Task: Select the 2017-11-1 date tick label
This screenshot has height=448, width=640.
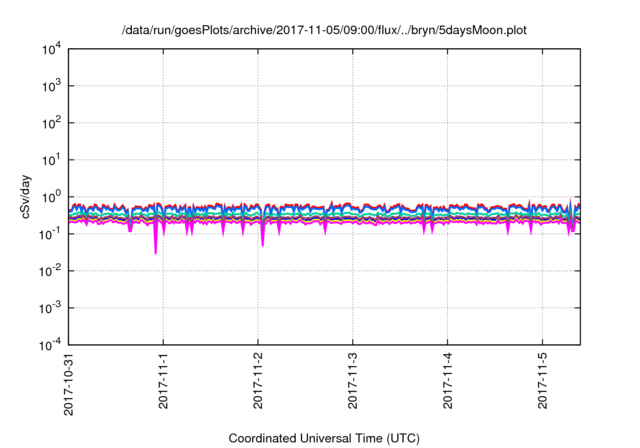Action: point(163,379)
